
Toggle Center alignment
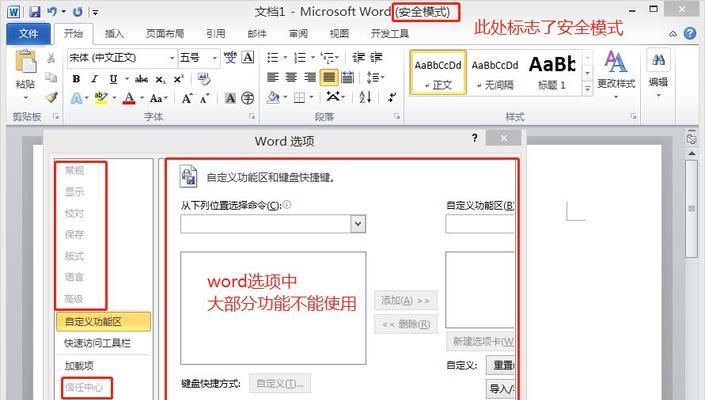tap(291, 77)
